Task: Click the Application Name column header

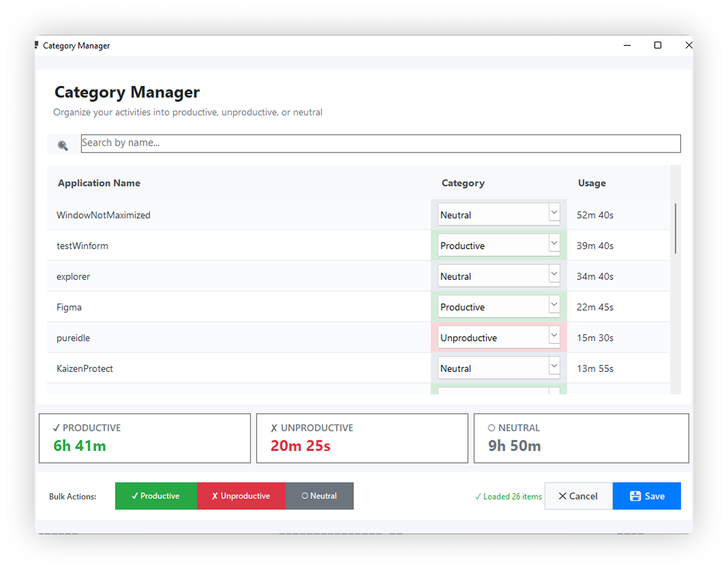Action: (x=99, y=183)
